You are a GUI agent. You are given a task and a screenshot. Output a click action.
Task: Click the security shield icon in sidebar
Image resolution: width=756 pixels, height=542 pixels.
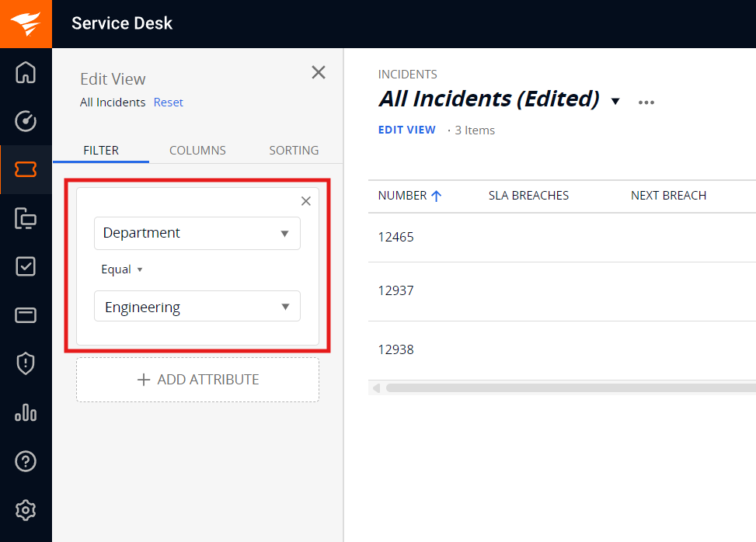(x=26, y=363)
